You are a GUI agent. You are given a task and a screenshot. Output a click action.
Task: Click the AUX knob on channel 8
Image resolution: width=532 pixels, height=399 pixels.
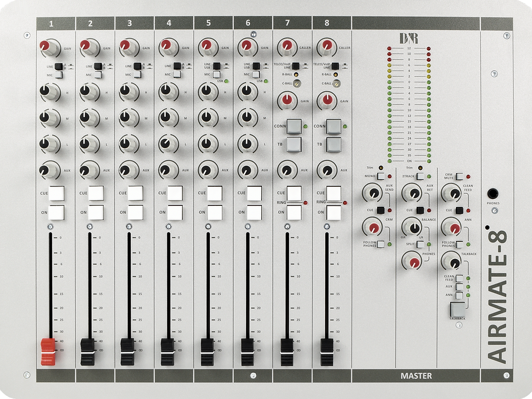[x=327, y=170]
